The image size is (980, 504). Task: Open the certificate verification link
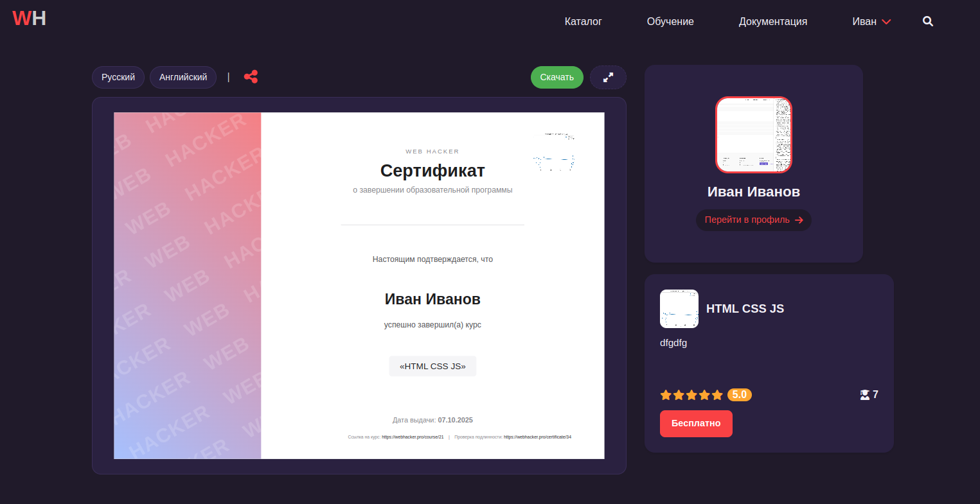click(537, 437)
